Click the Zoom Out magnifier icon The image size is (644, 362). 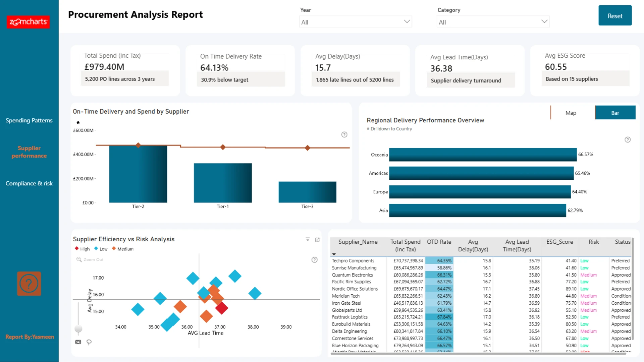pos(79,259)
